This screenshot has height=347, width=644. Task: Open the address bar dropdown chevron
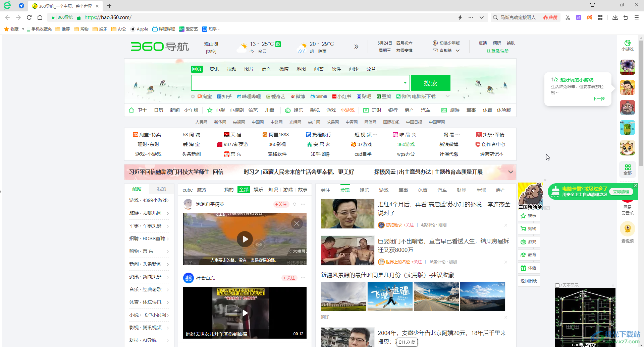pyautogui.click(x=482, y=17)
